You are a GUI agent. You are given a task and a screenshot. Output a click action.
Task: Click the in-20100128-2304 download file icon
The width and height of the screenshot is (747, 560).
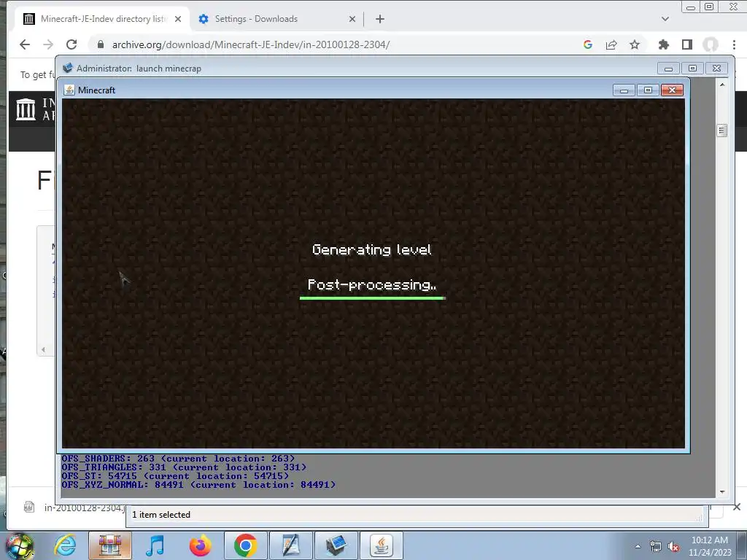point(29,507)
